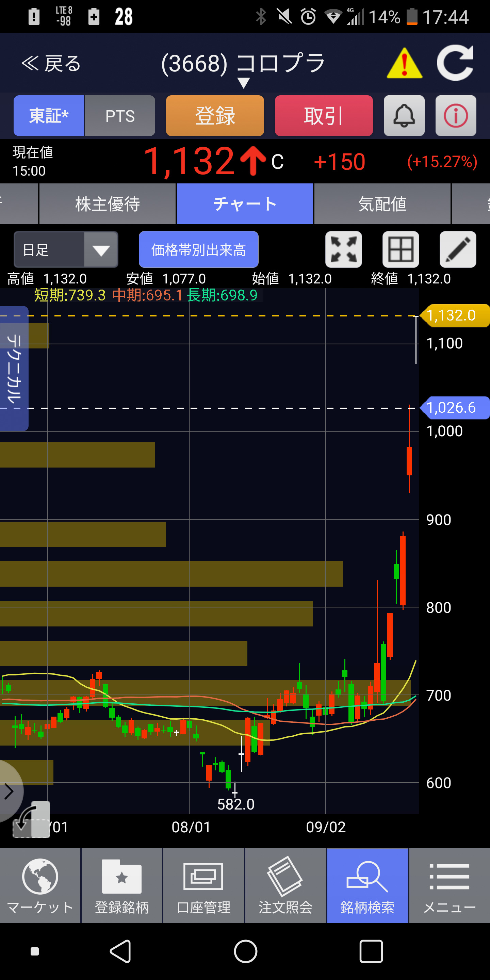Image resolution: width=490 pixels, height=980 pixels.
Task: Tap the Android recent apps button
Action: click(x=371, y=951)
